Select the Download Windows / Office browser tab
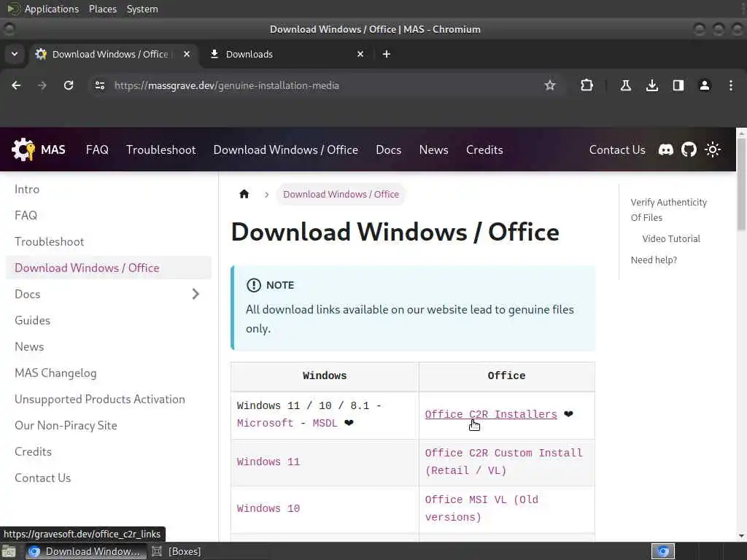Screen dimensions: 747x560 pos(113,54)
